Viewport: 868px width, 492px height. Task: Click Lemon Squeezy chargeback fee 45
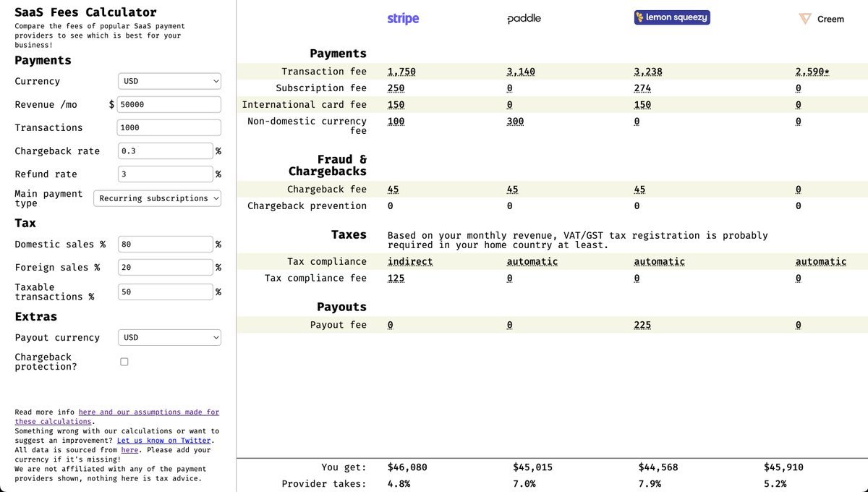tap(639, 190)
